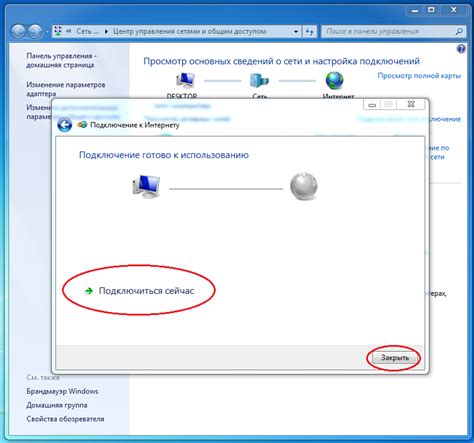Click the Сеть breadcrumb in address bar
Image resolution: width=474 pixels, height=443 pixels.
(x=87, y=31)
